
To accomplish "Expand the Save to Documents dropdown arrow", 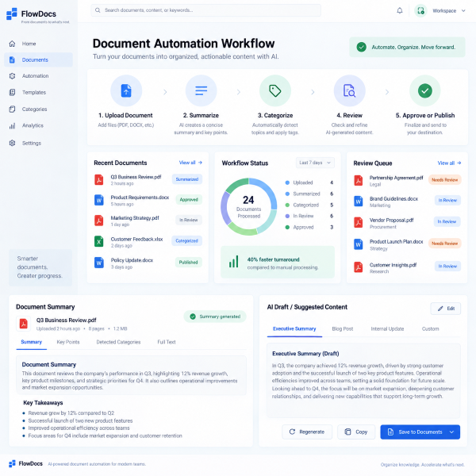I will point(451,432).
